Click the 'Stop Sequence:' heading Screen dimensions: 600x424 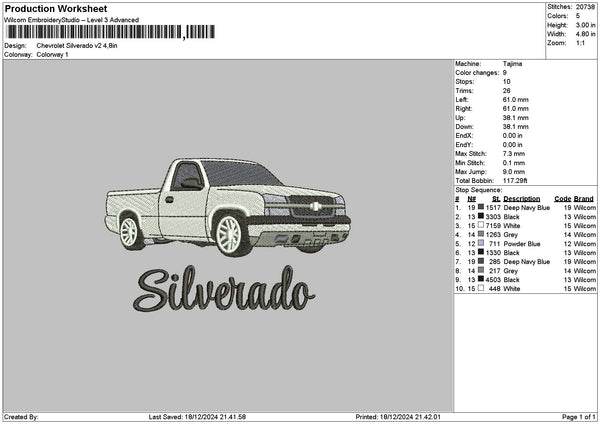pos(478,190)
